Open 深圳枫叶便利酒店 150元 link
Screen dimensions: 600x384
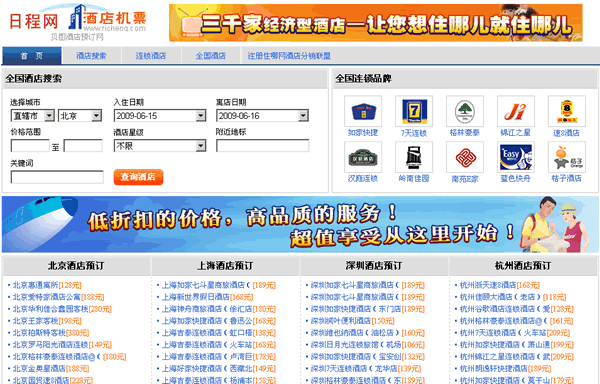pos(352,321)
